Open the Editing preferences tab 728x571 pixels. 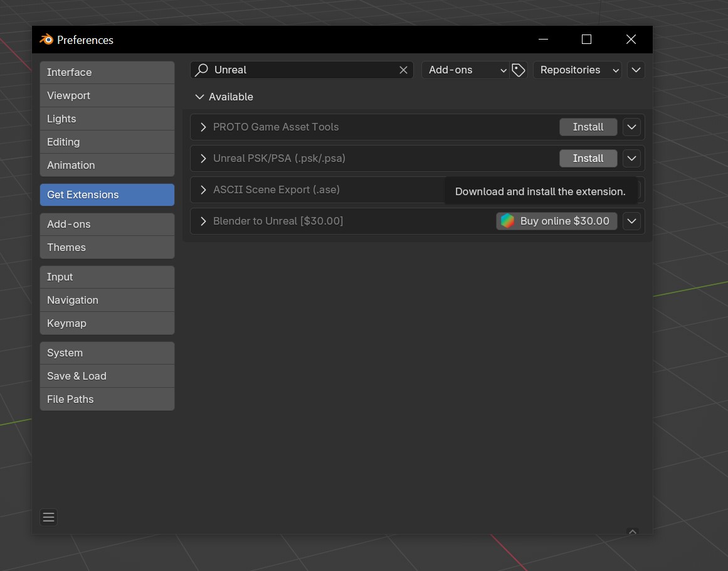(x=107, y=142)
